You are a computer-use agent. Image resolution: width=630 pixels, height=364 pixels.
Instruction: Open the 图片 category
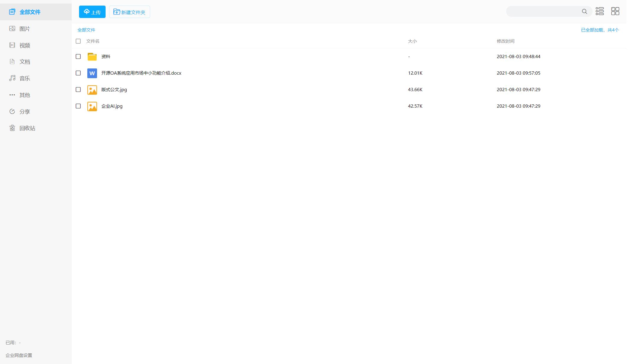[x=36, y=29]
